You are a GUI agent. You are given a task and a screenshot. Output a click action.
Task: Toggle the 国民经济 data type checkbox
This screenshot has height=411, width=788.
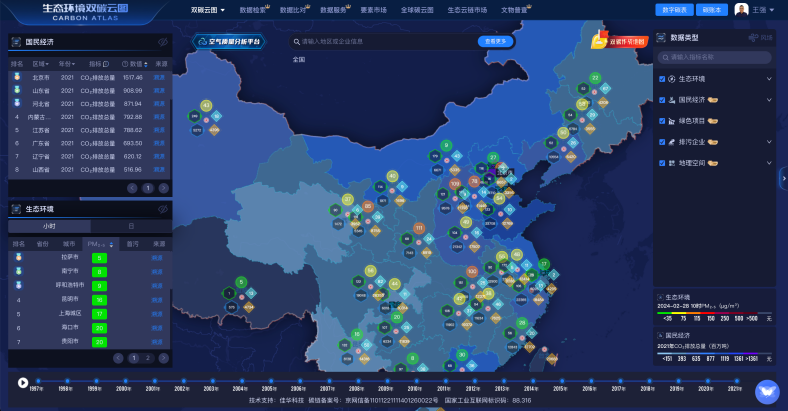click(x=662, y=100)
